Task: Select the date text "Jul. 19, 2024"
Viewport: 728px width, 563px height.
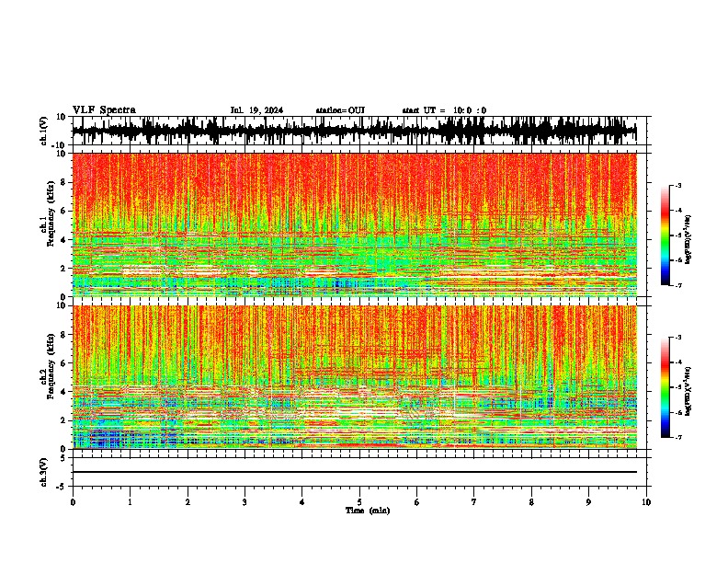Action: coord(256,110)
